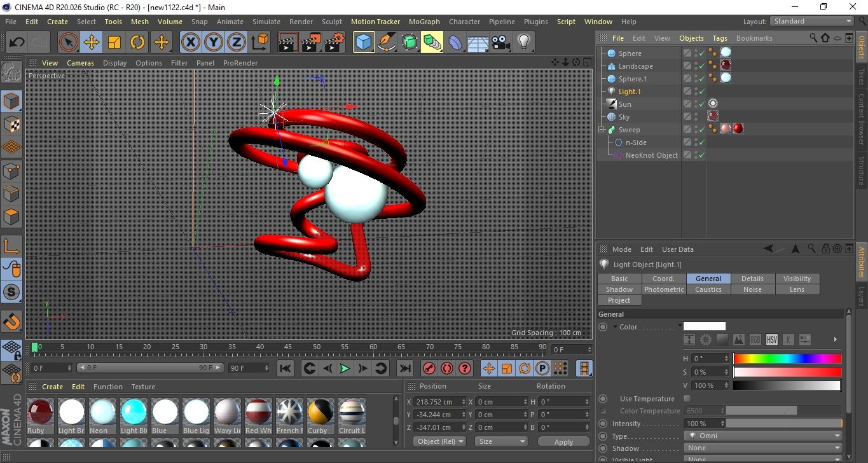The width and height of the screenshot is (868, 463).
Task: Select the Curby material thumbnail
Action: point(320,413)
